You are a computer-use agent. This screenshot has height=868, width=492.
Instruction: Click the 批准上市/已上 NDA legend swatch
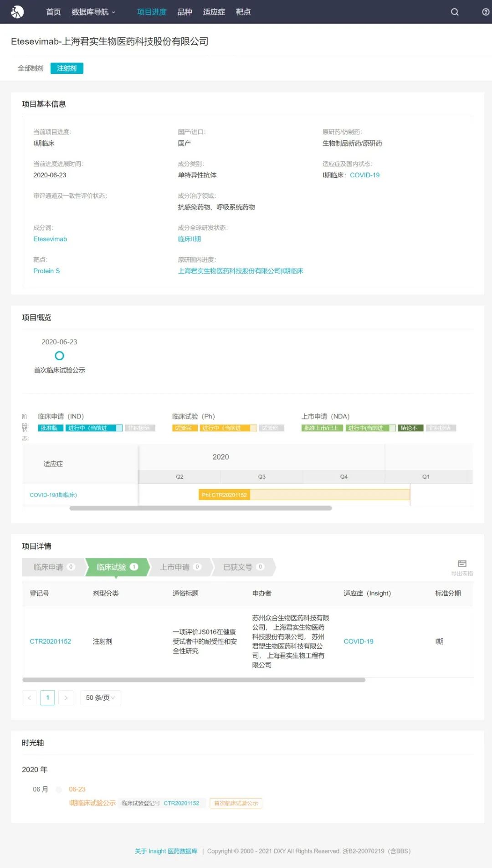click(322, 428)
